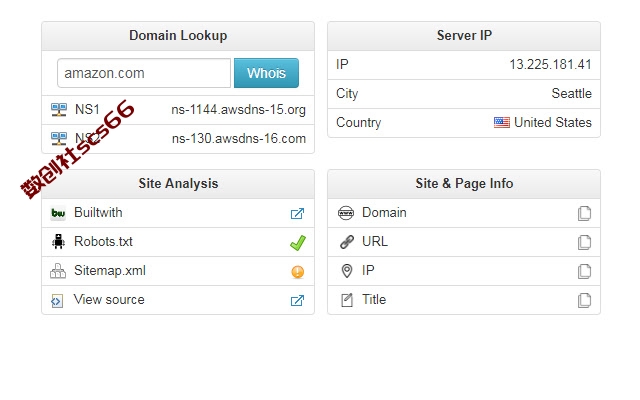The image size is (640, 400).
Task: Open the Builtwith analysis link
Action: click(x=98, y=213)
